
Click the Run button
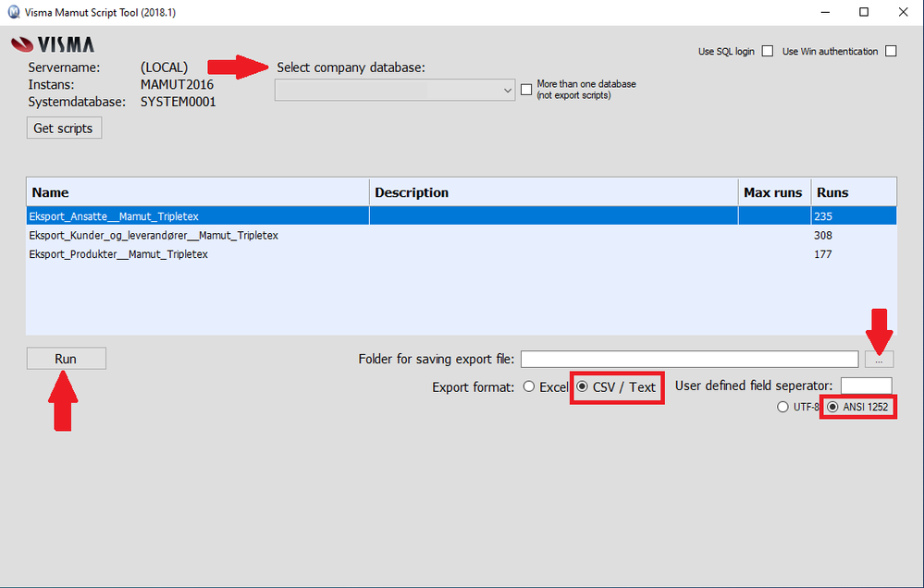(x=66, y=358)
